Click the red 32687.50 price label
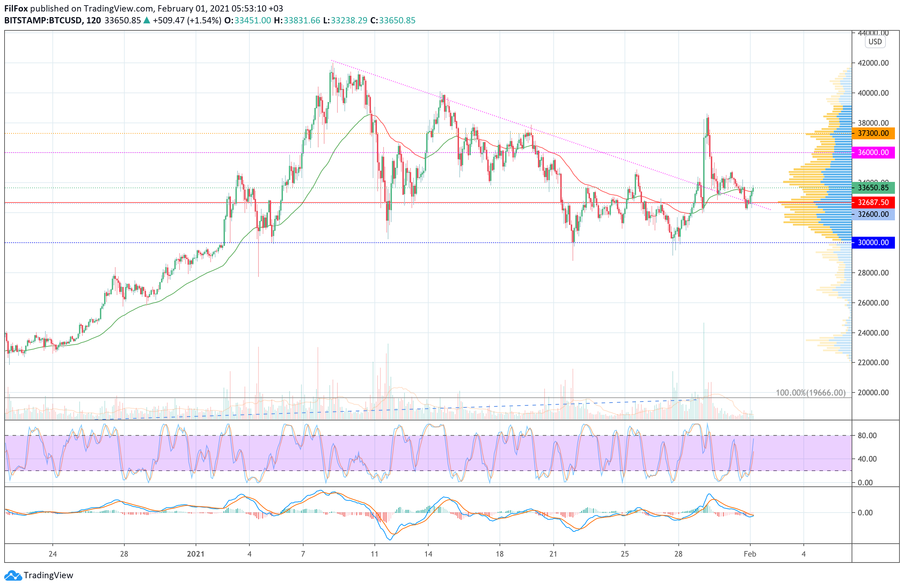This screenshot has height=588, width=904. pos(873,202)
